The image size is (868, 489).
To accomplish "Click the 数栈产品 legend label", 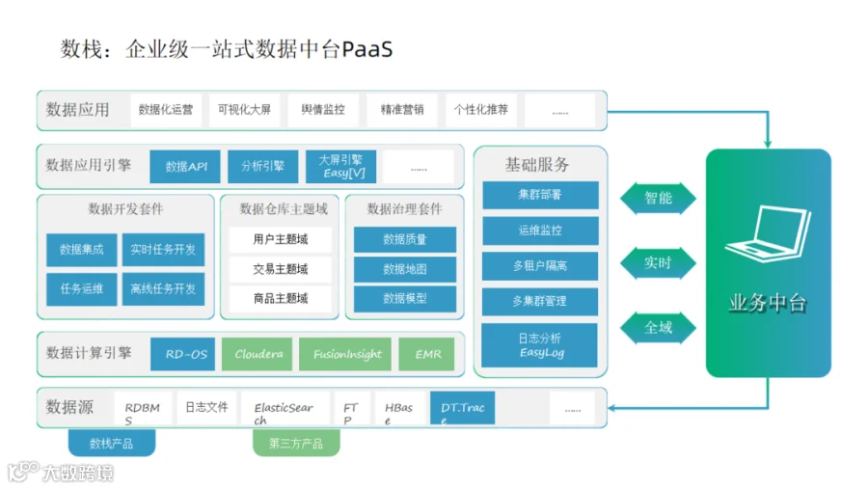I will pyautogui.click(x=111, y=443).
